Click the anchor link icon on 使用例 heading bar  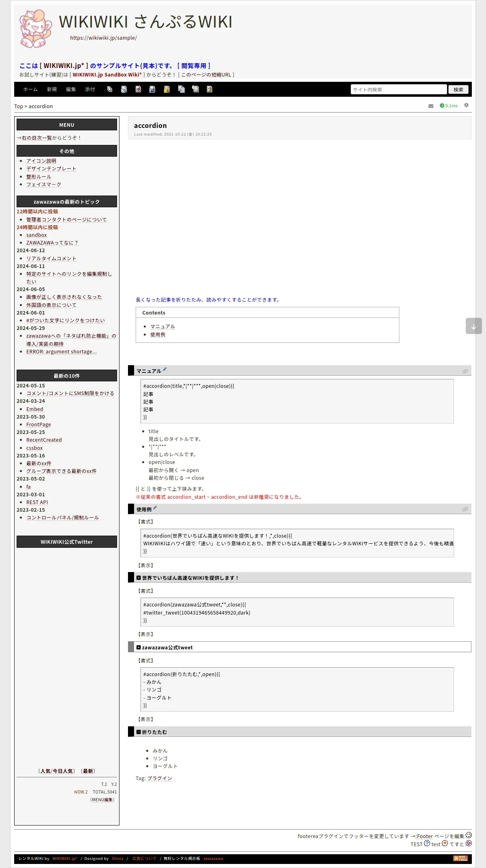click(x=465, y=509)
